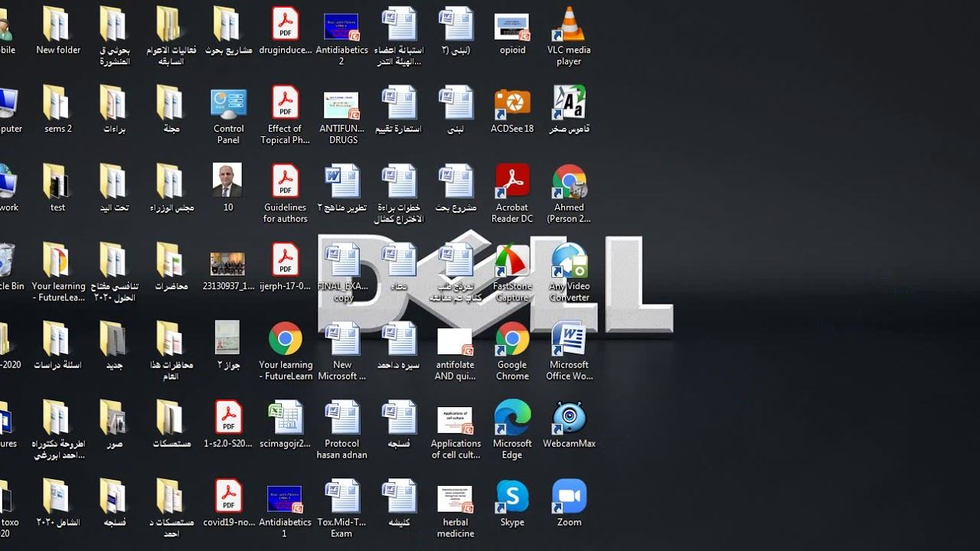Screen dimensions: 980x551
Task: Click the الشامل ٢٠٢٠ folder
Action: (58, 504)
